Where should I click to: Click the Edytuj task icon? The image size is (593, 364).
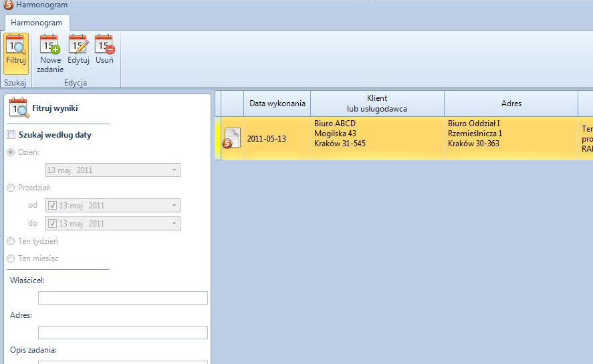coord(78,45)
